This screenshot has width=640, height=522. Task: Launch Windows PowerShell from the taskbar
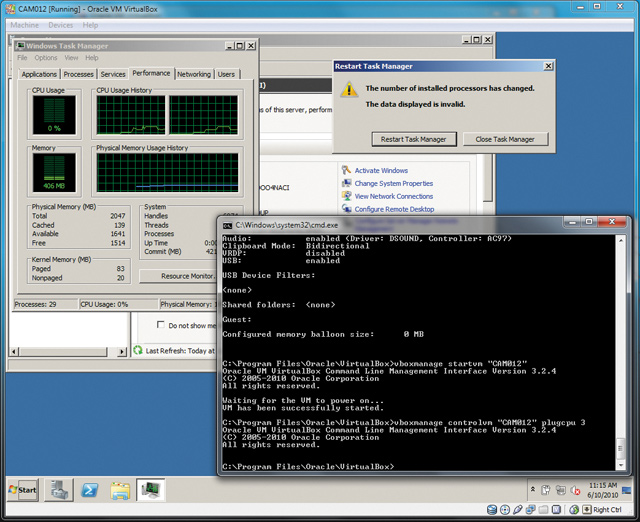pos(89,490)
